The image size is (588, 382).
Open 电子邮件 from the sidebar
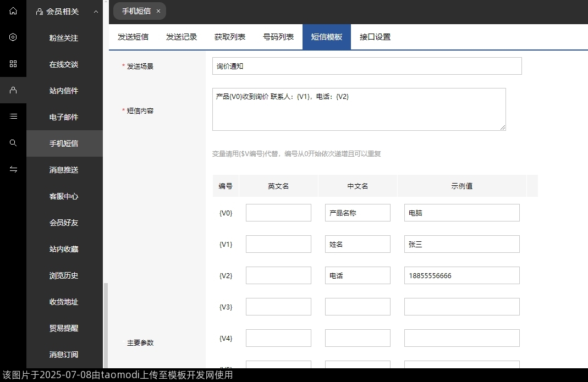point(63,117)
